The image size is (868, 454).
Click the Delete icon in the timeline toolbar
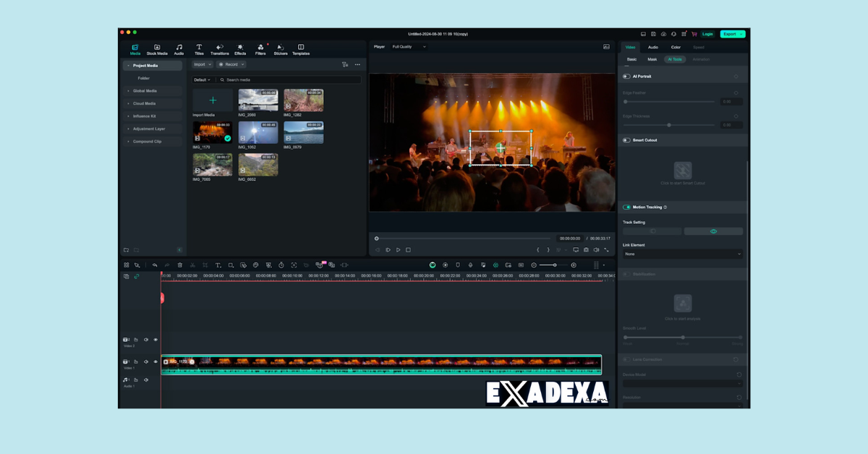179,265
